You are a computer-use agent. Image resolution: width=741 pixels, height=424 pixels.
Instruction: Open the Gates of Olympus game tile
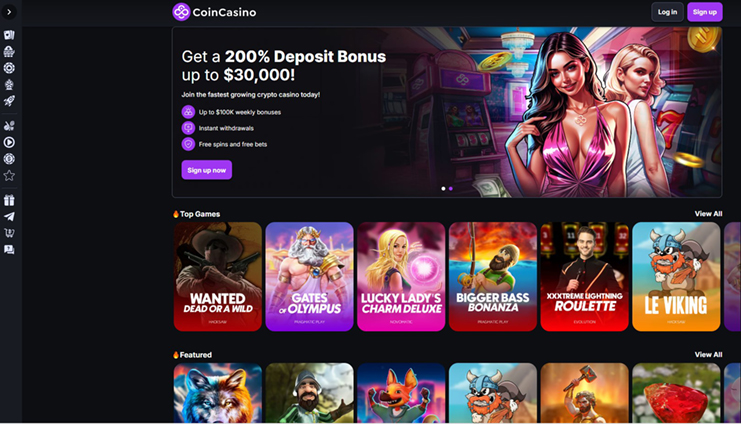310,277
